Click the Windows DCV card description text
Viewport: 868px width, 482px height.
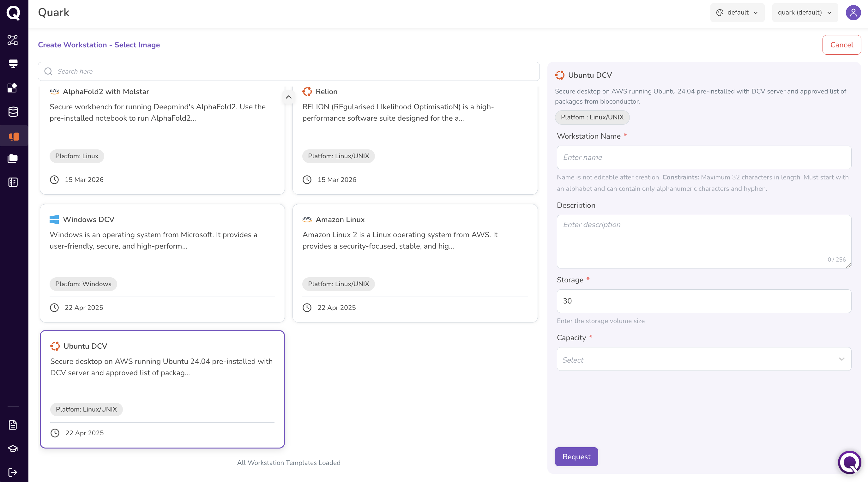153,240
